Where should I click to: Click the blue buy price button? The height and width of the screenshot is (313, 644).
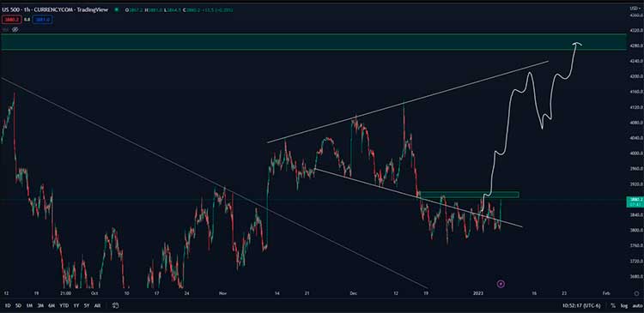point(43,19)
